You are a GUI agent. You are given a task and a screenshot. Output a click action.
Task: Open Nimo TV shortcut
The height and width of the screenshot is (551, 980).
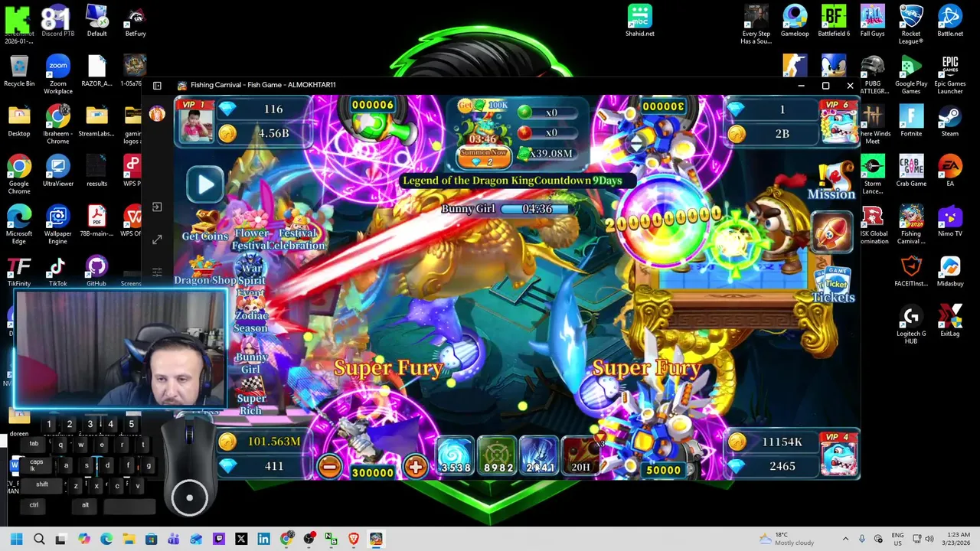tap(950, 221)
